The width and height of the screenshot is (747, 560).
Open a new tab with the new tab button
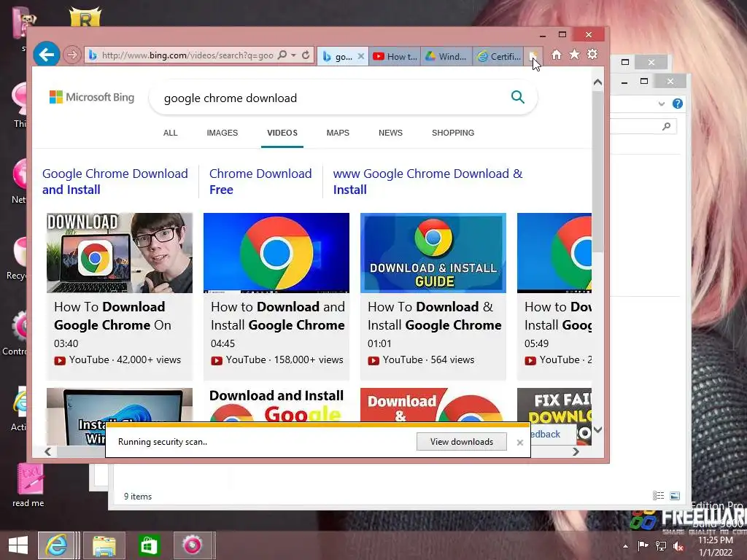click(533, 56)
